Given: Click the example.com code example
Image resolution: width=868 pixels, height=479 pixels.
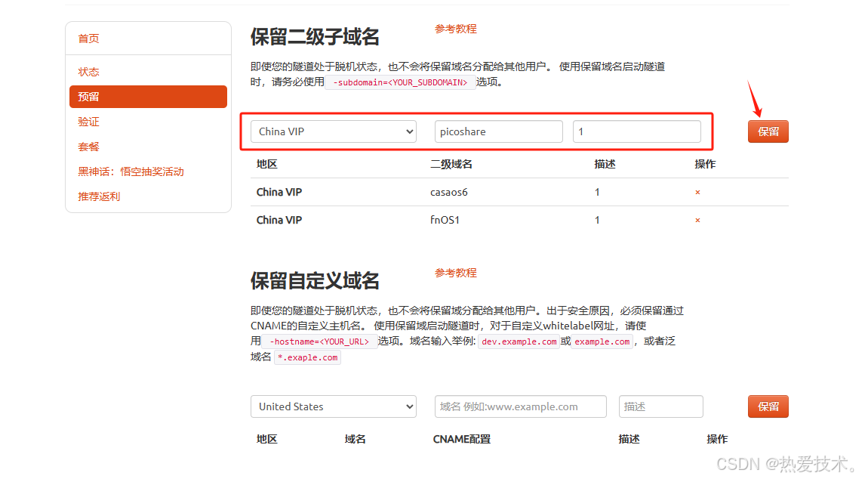Looking at the screenshot, I should tap(602, 341).
